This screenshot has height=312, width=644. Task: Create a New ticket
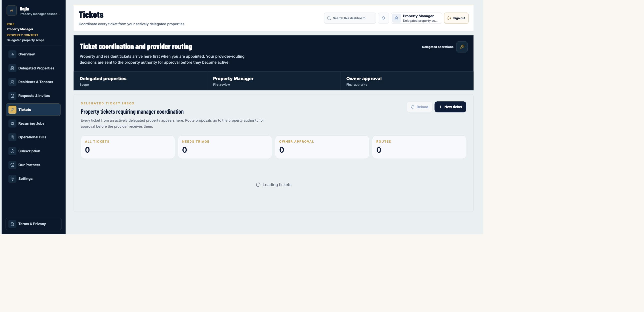(x=450, y=107)
